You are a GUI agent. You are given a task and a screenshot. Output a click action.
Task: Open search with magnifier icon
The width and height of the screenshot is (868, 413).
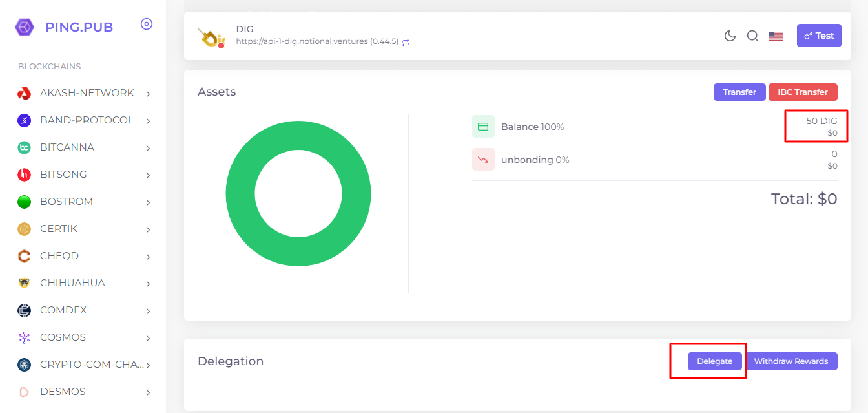pyautogui.click(x=752, y=36)
